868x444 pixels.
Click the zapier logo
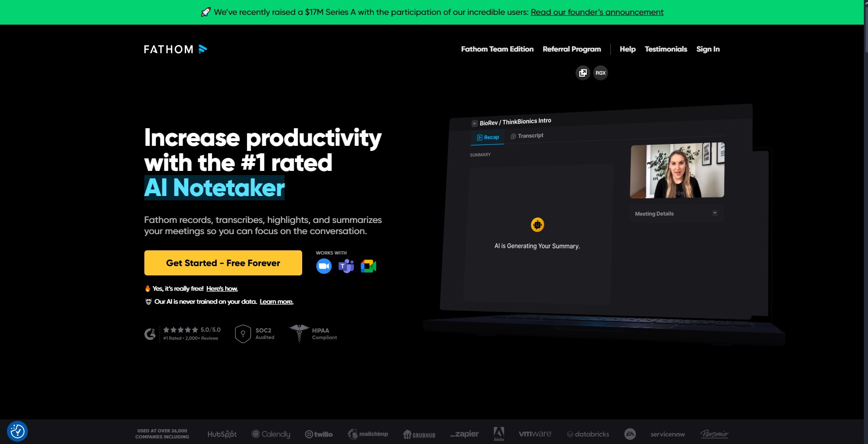(x=464, y=434)
